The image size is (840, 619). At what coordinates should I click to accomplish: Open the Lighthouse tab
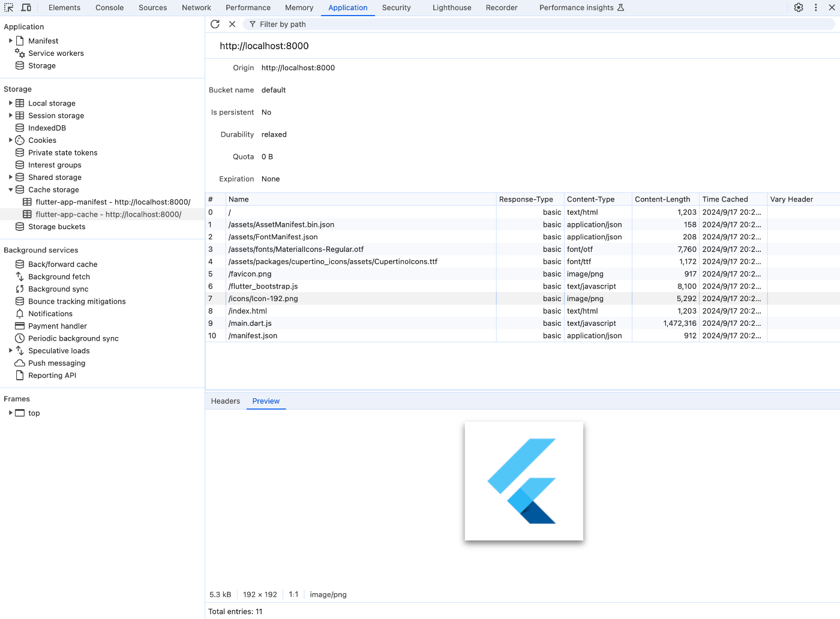[452, 8]
